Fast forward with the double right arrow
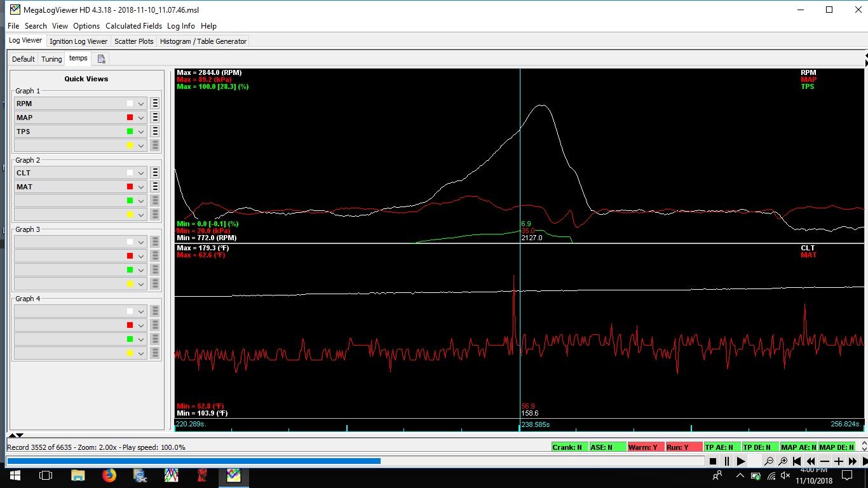 click(x=853, y=461)
